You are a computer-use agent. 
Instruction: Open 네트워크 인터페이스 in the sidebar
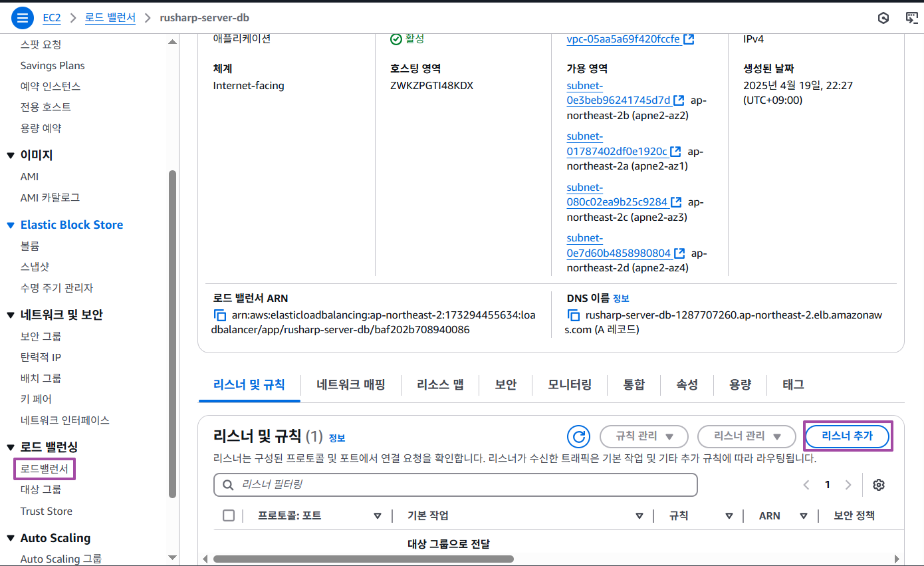pos(65,420)
